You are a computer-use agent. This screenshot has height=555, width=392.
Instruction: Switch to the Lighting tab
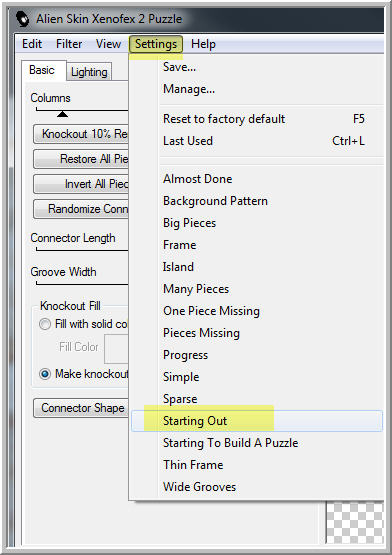[x=89, y=72]
